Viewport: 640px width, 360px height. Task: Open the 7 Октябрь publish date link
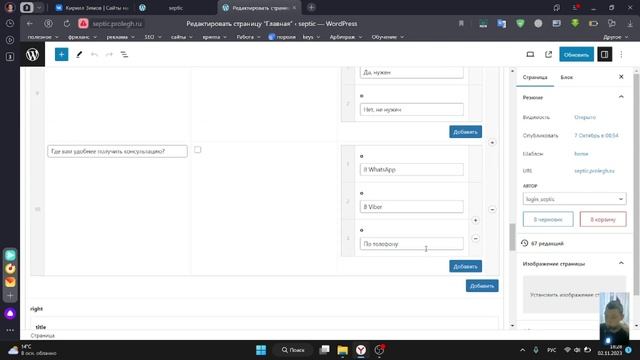point(596,136)
